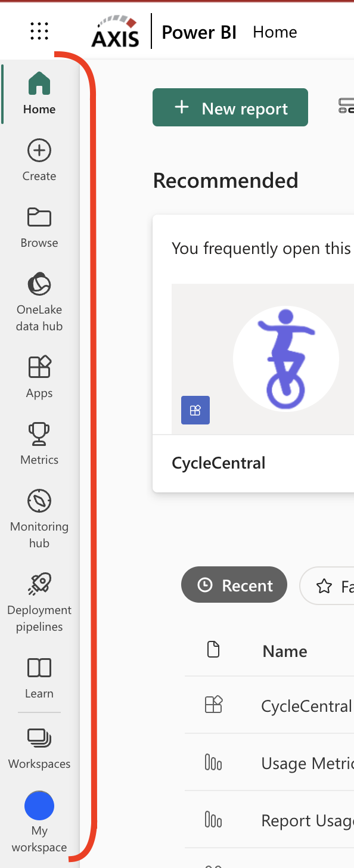This screenshot has width=354, height=868.
Task: Open the Learn section
Action: (39, 668)
